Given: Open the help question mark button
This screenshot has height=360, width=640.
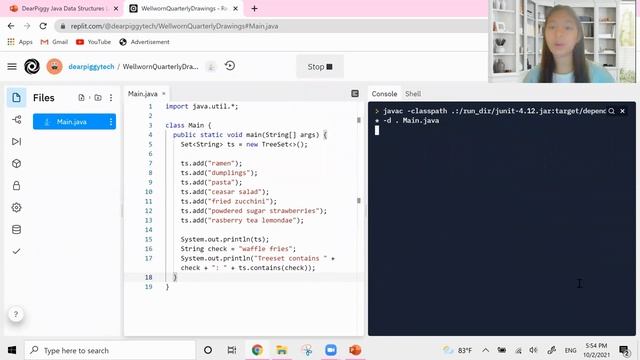Looking at the screenshot, I should (16, 314).
